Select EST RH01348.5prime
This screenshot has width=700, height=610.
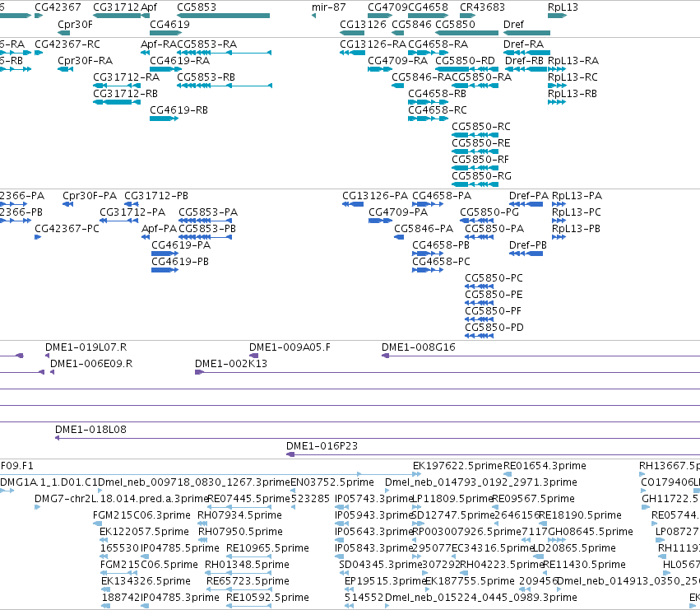coord(247,565)
